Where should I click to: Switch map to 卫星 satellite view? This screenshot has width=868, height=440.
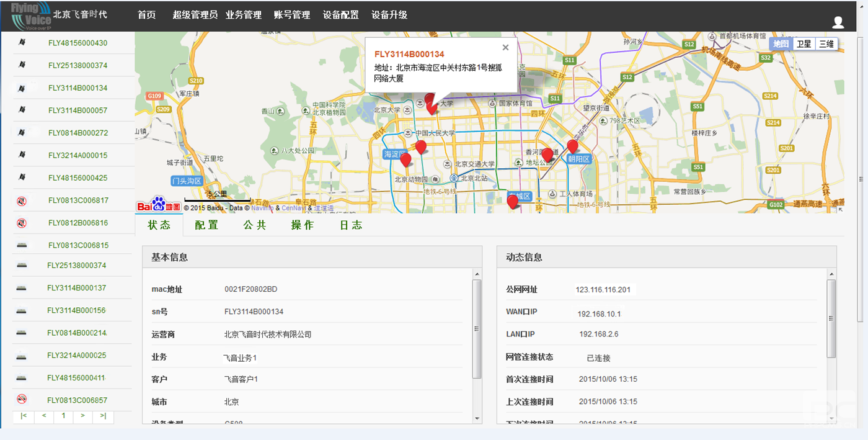point(804,43)
